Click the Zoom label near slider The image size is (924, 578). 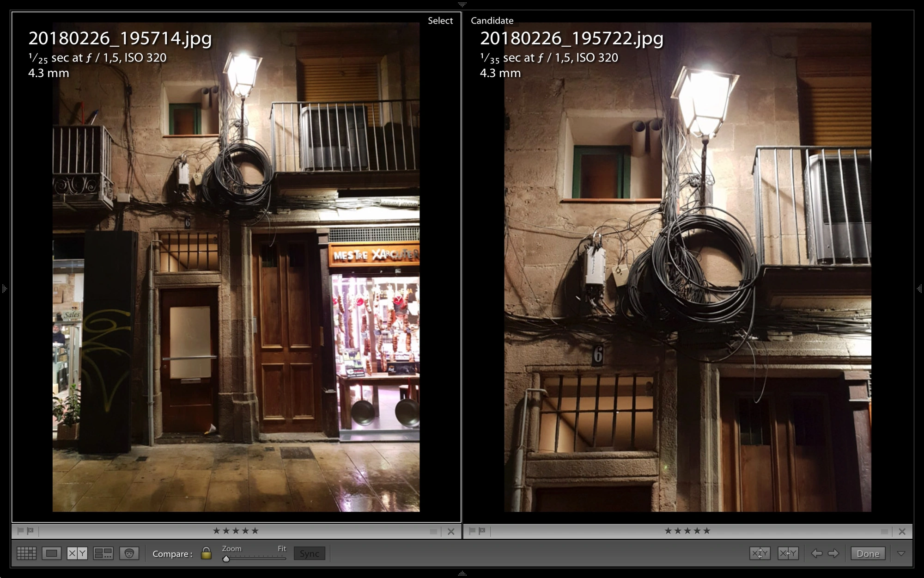[x=231, y=548]
